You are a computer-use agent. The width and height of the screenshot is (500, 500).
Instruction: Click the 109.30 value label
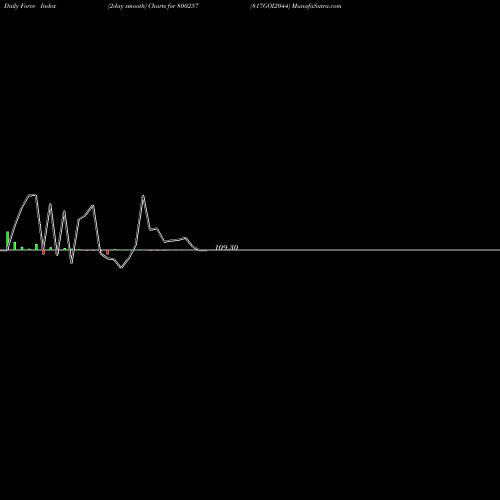227,247
